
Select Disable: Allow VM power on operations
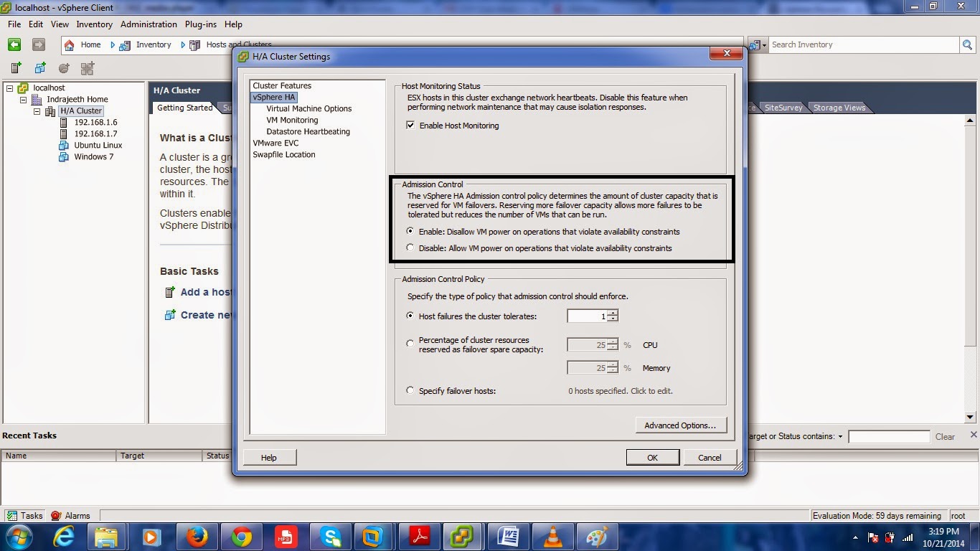click(410, 248)
